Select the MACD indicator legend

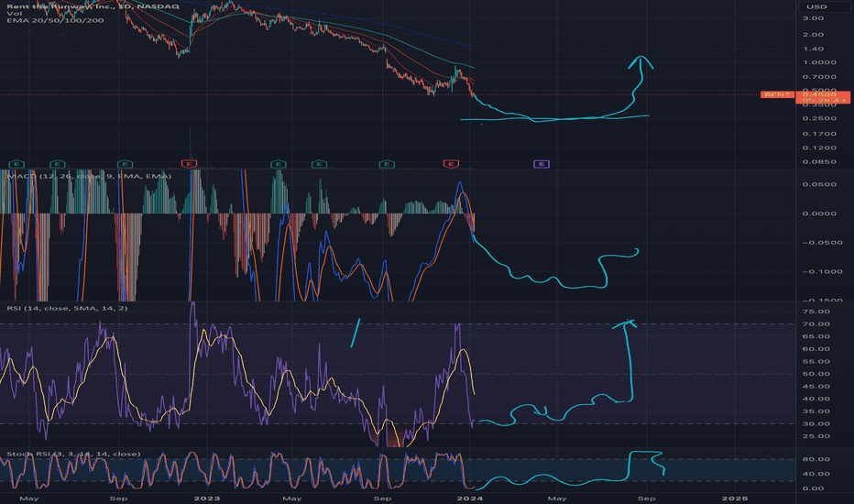click(89, 176)
